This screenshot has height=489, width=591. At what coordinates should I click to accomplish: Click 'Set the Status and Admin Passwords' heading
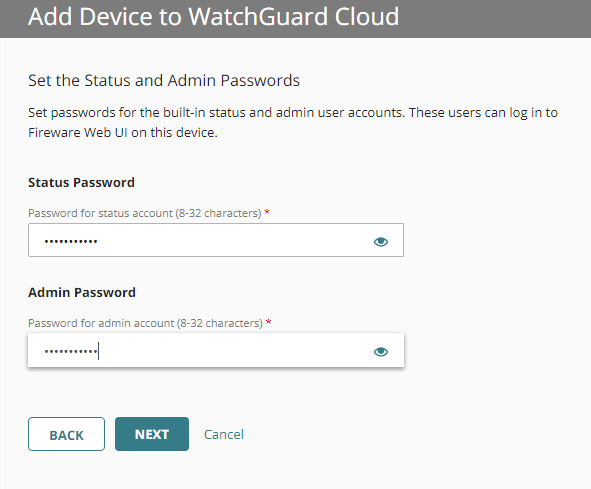[x=164, y=80]
